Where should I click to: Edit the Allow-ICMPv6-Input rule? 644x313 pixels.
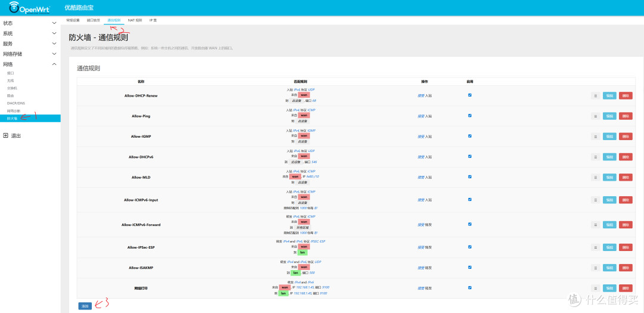coord(609,200)
